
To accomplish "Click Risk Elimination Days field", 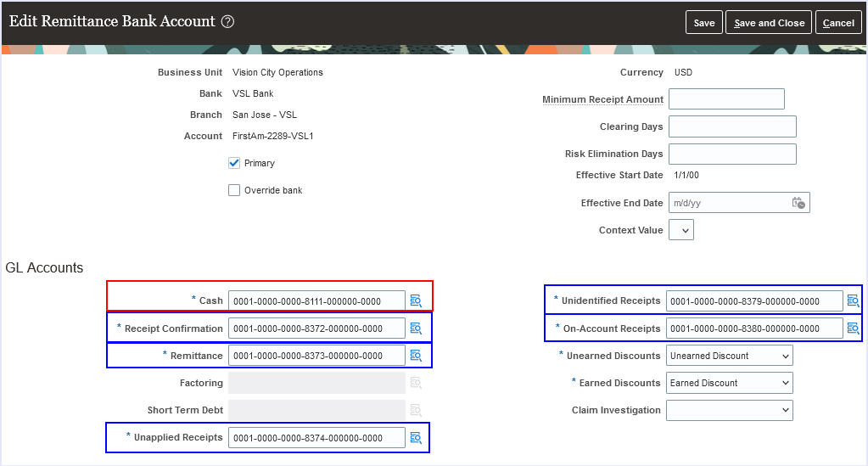I will [732, 154].
